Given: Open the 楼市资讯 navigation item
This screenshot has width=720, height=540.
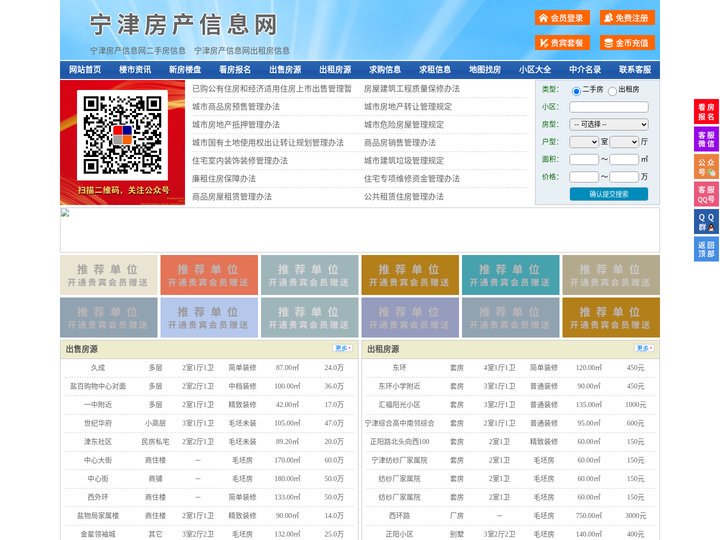Looking at the screenshot, I should [x=135, y=70].
